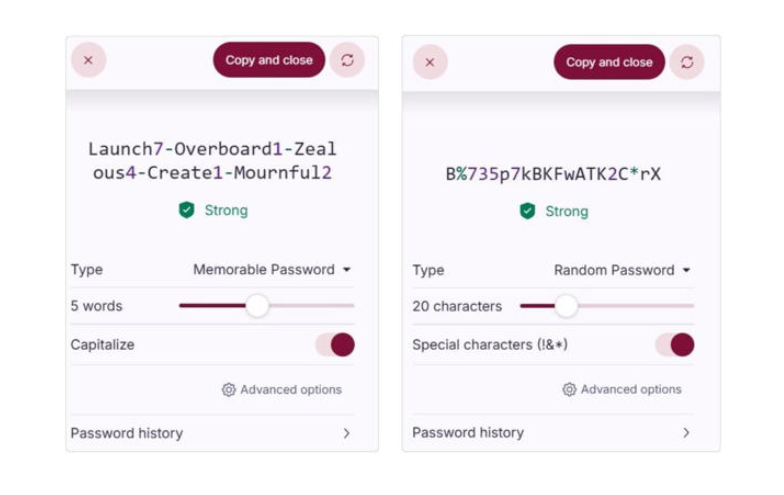Viewport: 784px width, 495px height.
Task: Click the Strong shield icon under memorable password
Action: tap(186, 210)
